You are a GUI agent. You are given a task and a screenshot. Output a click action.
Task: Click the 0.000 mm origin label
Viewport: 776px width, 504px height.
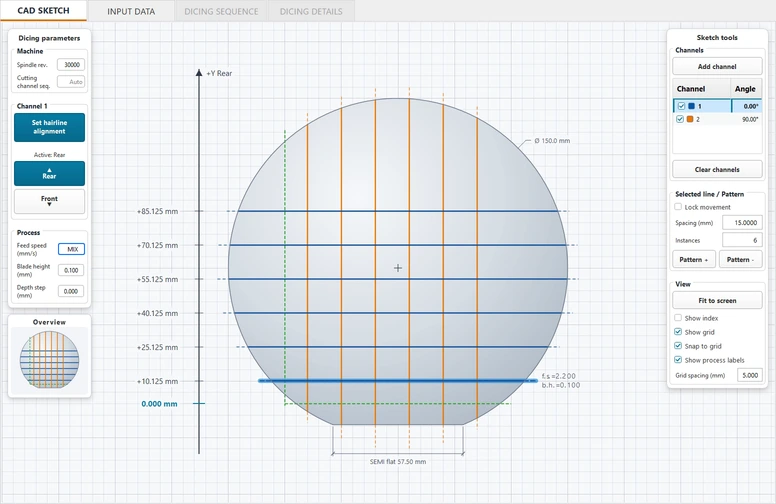(159, 404)
